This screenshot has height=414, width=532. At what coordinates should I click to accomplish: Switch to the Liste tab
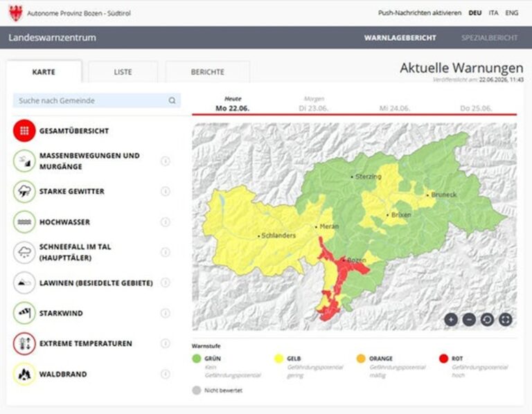[x=123, y=72]
